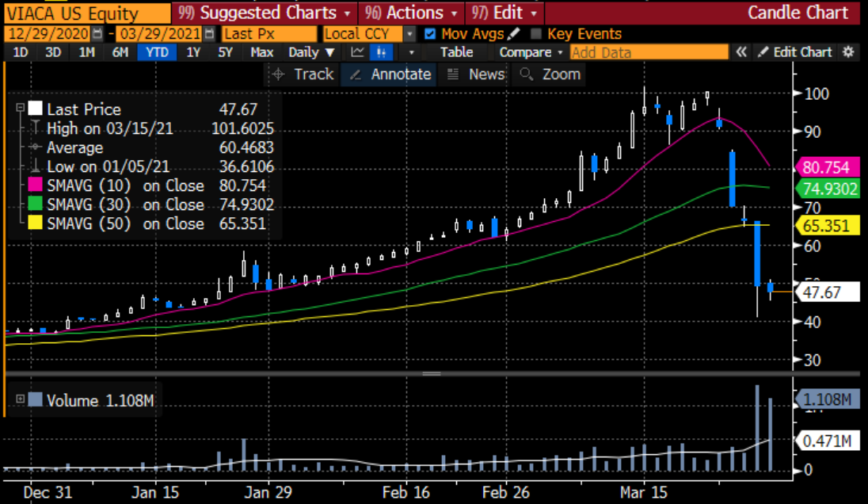
Task: Open the Daily frequency dropdown
Action: (310, 52)
